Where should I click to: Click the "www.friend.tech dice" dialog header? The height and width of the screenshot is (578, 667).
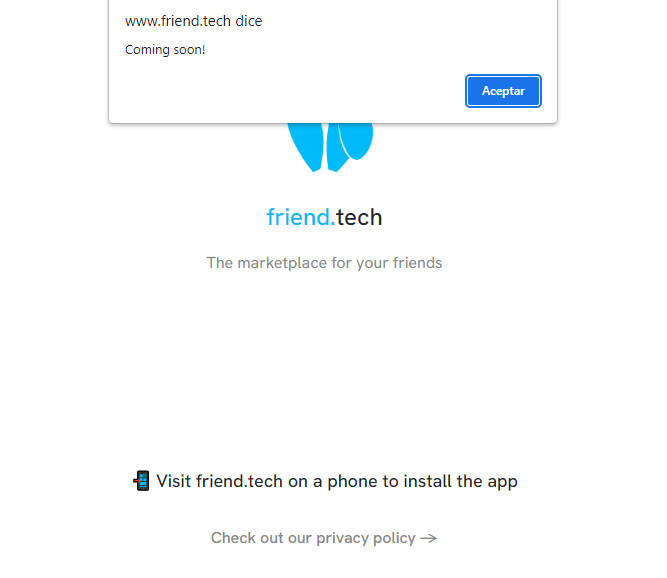[x=194, y=21]
